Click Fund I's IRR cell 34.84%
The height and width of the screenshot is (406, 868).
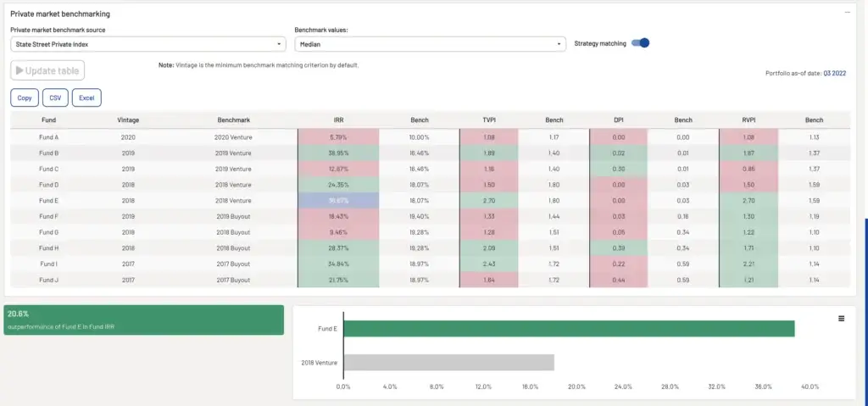(338, 264)
